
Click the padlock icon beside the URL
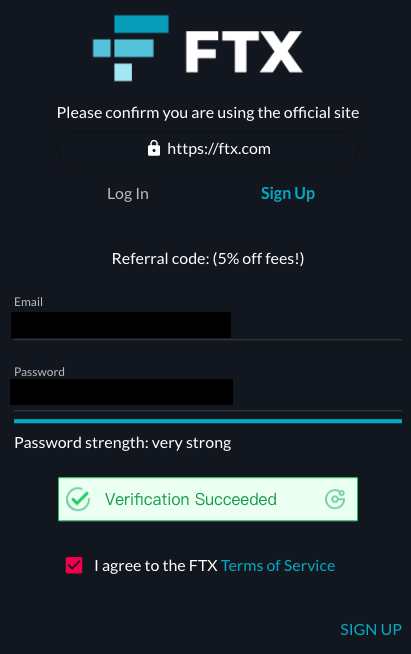pos(154,148)
